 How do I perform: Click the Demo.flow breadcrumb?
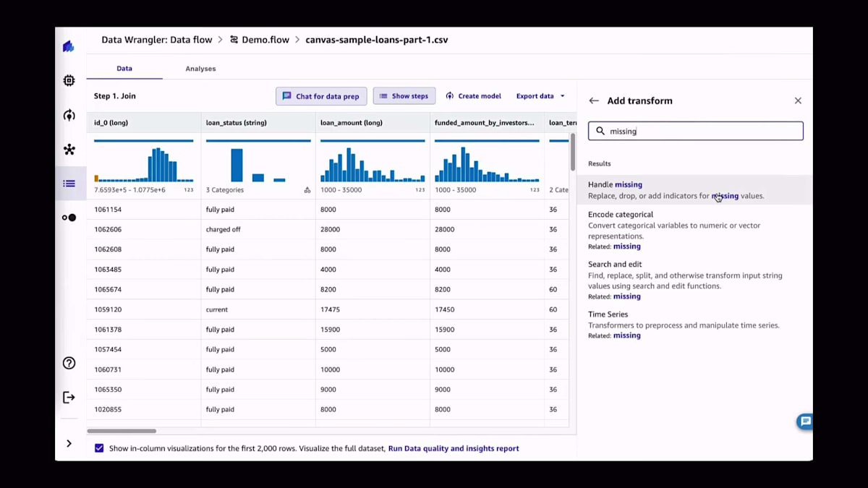265,40
